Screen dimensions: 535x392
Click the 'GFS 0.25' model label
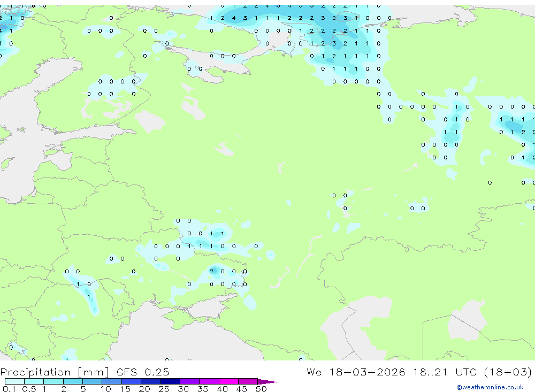143,372
